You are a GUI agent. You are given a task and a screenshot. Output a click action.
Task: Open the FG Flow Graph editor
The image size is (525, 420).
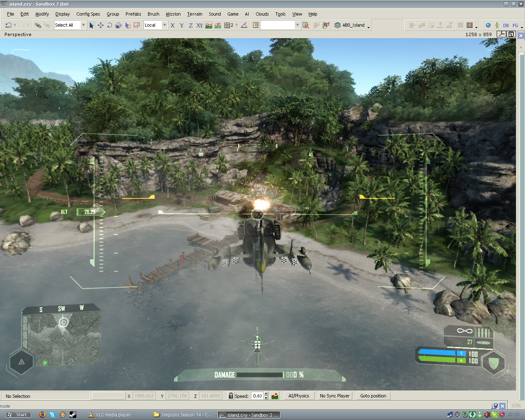515,25
